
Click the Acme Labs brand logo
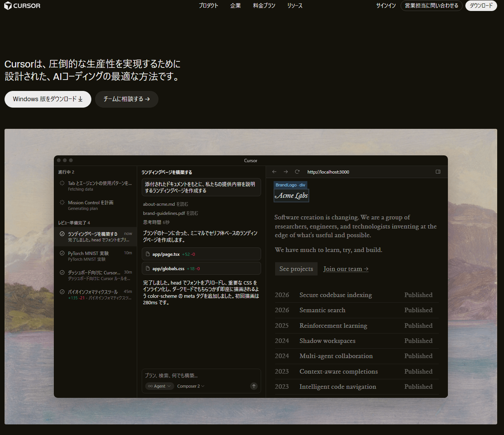(x=291, y=196)
